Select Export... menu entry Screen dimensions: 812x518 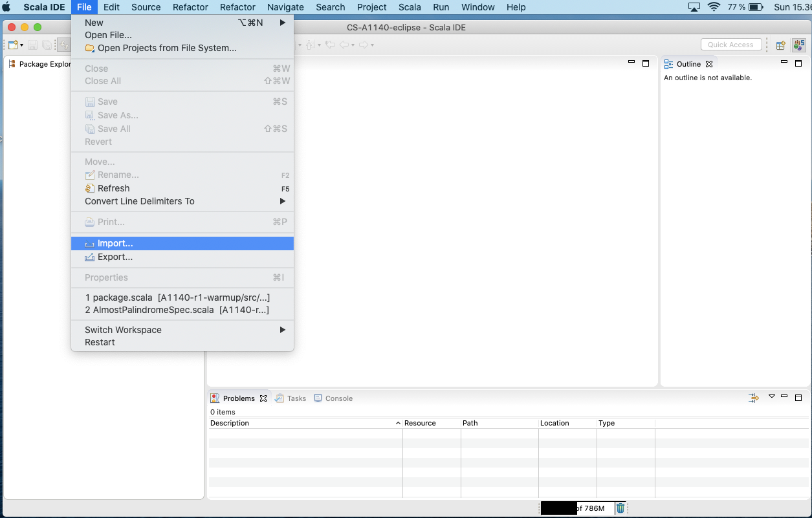point(115,257)
